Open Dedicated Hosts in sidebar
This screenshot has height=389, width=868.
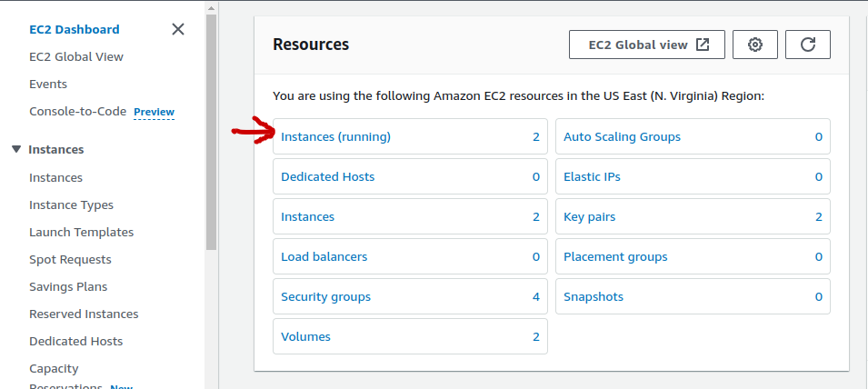(x=75, y=342)
